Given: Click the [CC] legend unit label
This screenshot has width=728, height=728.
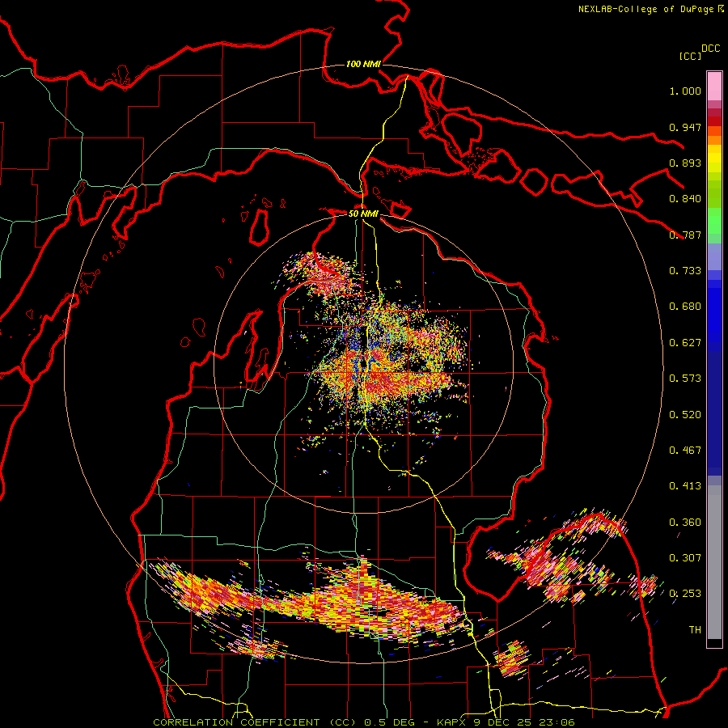Looking at the screenshot, I should (x=689, y=56).
